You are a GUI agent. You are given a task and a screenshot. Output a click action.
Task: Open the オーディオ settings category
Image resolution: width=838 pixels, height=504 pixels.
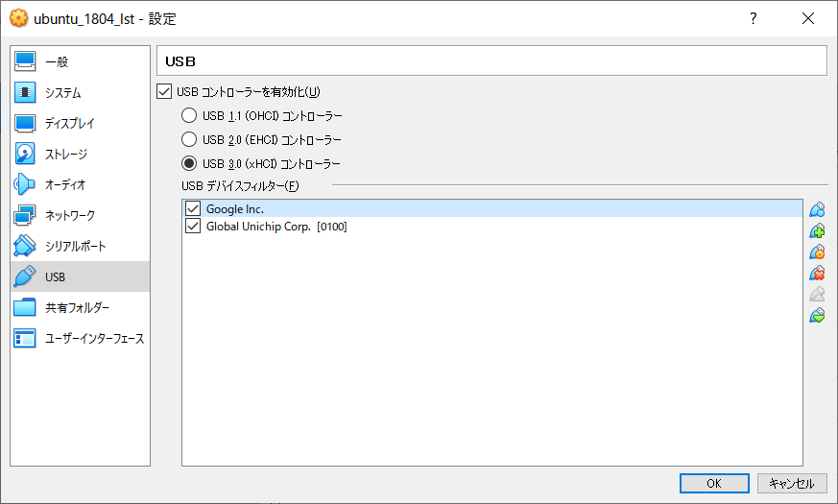point(80,184)
